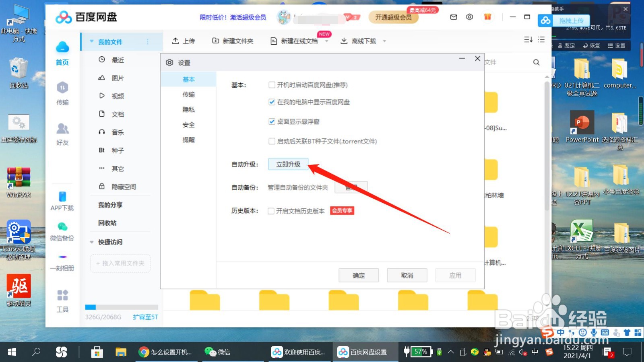The height and width of the screenshot is (362, 644).
Task: Click the gift box icon in title bar
Action: (487, 17)
